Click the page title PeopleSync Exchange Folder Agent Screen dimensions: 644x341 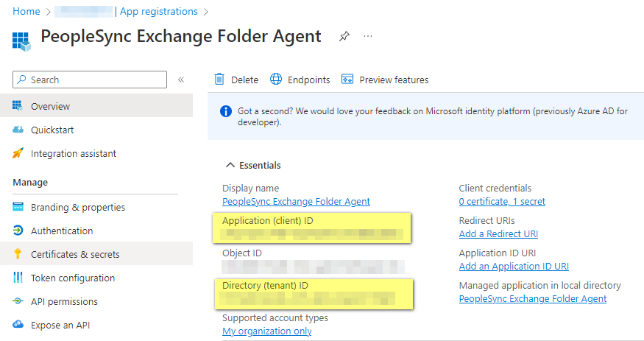(x=181, y=36)
